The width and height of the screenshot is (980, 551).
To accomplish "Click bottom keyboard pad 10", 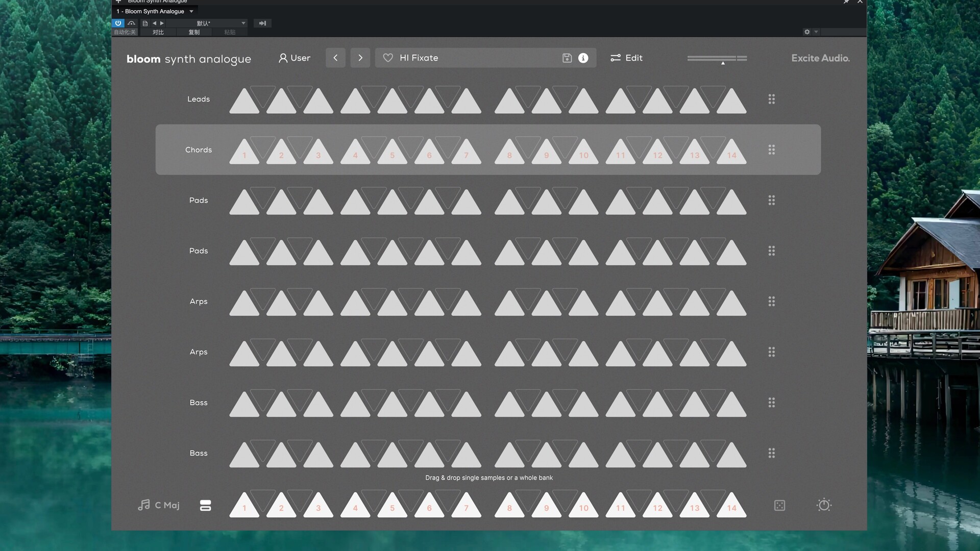I will point(583,506).
